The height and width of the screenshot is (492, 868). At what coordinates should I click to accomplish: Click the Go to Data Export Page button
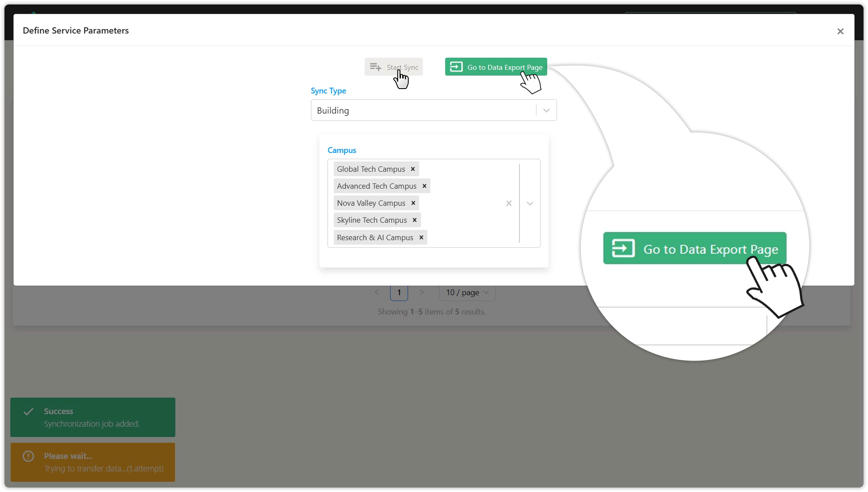pyautogui.click(x=496, y=67)
